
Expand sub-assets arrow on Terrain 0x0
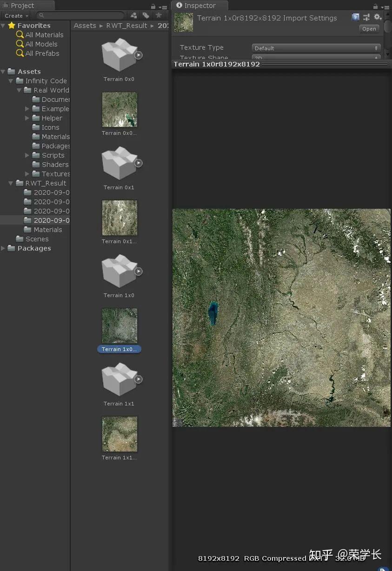click(x=139, y=55)
